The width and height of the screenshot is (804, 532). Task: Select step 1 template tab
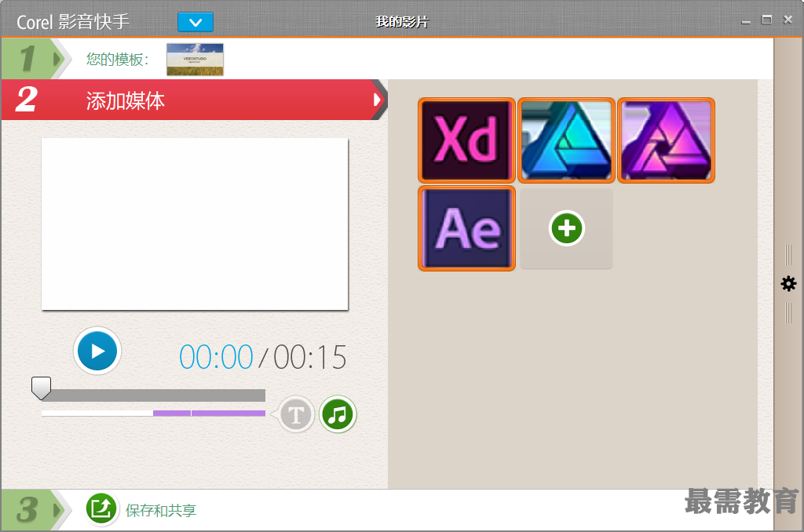click(36, 59)
